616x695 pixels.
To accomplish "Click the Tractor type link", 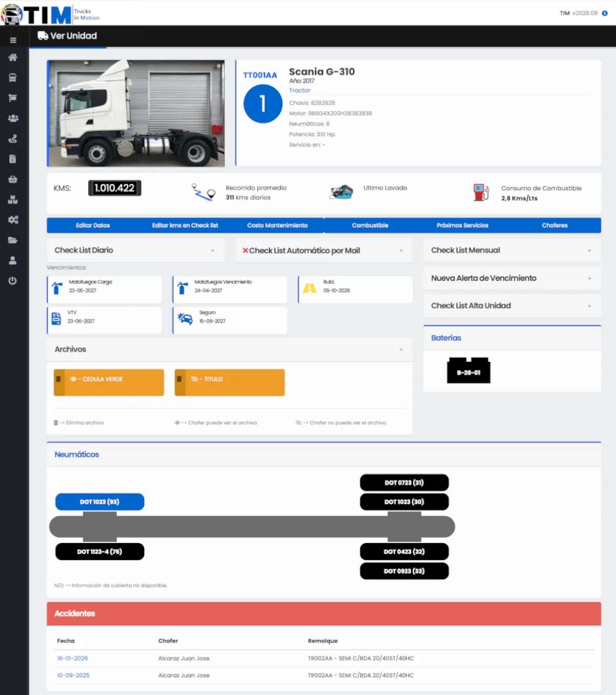I will click(x=300, y=90).
